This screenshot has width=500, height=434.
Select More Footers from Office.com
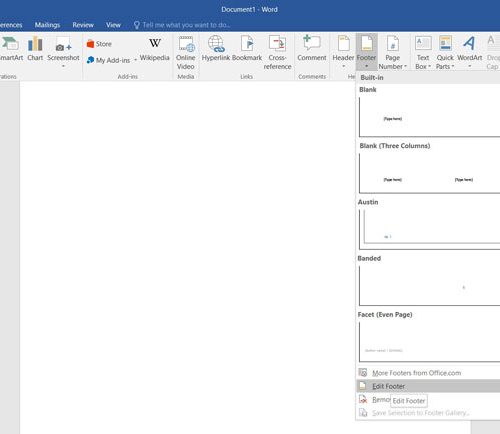click(428, 373)
